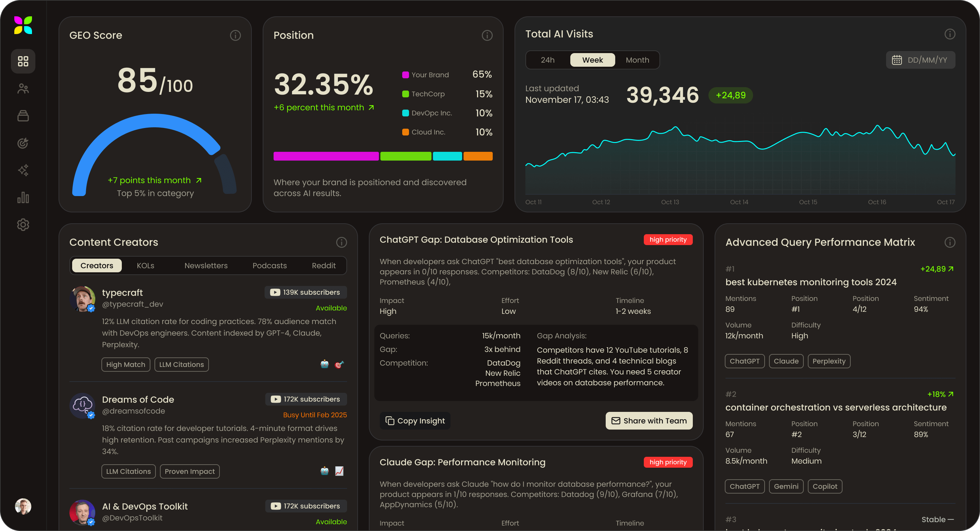Open the sparkle AI icon in sidebar
This screenshot has height=531, width=980.
pyautogui.click(x=23, y=170)
